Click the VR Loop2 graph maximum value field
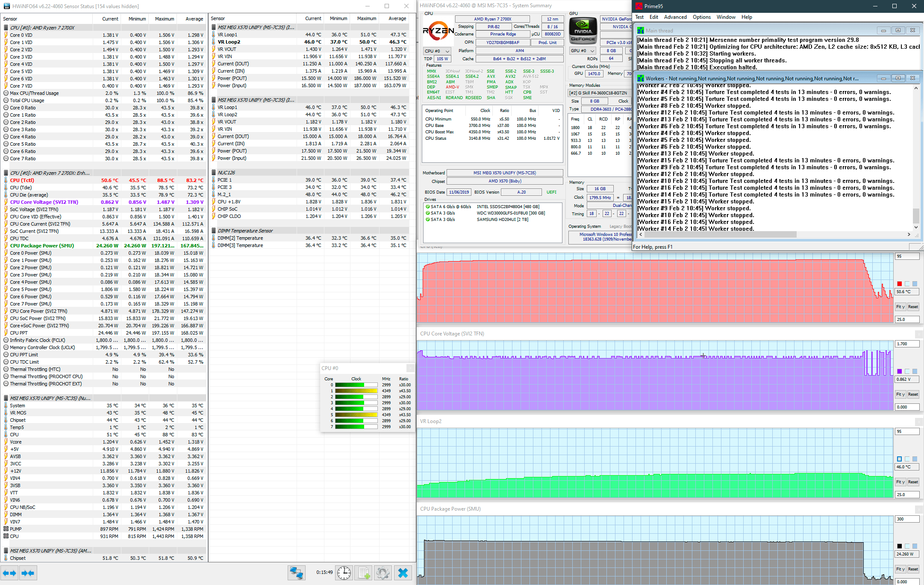Screen dimensions: 924x585 pyautogui.click(x=906, y=432)
